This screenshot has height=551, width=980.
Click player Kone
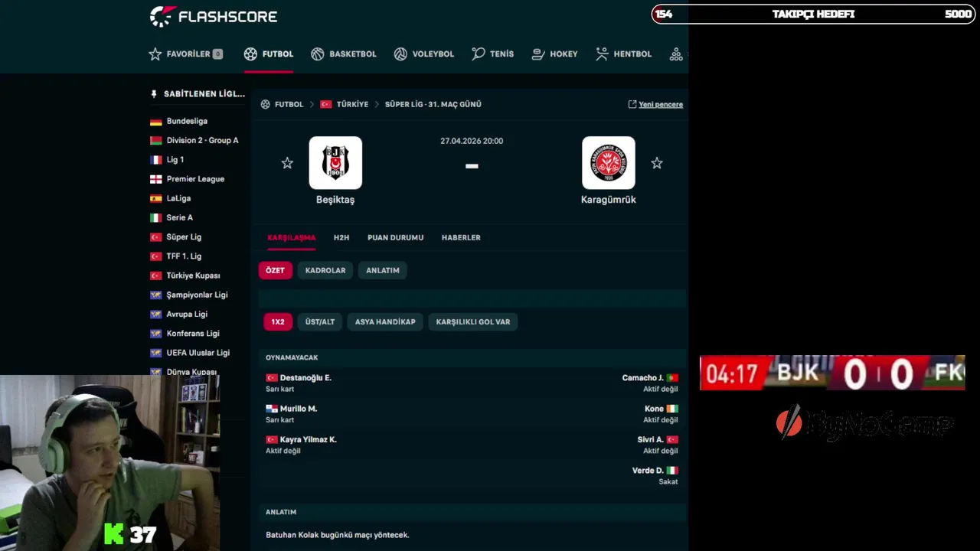click(x=654, y=409)
